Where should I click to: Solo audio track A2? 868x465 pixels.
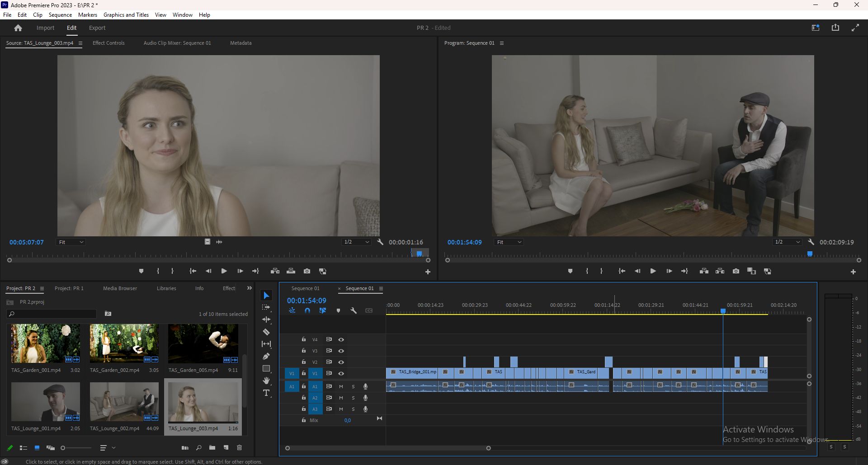353,398
